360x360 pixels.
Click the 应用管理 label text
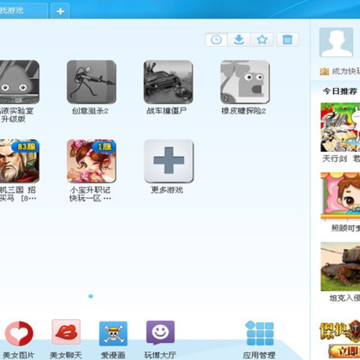259,355
